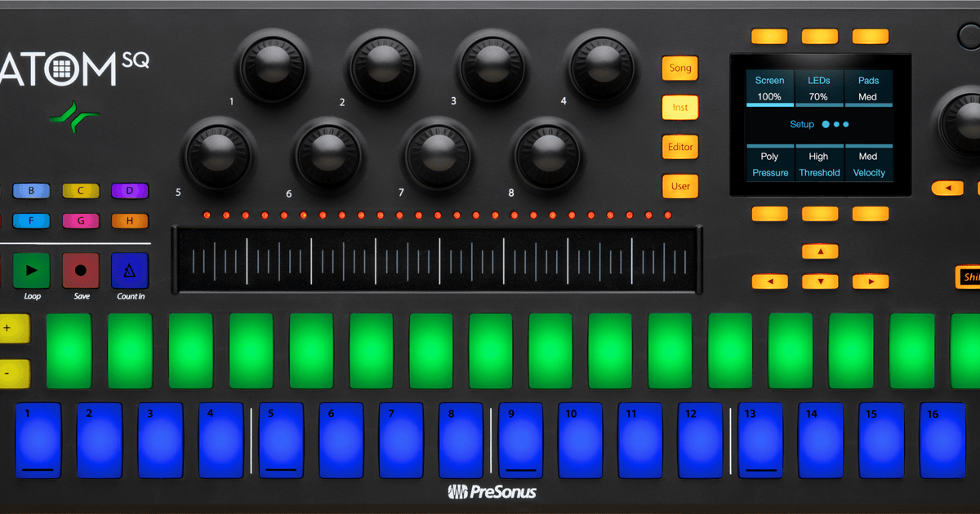This screenshot has width=980, height=514.
Task: Select bank button C
Action: pyautogui.click(x=81, y=191)
